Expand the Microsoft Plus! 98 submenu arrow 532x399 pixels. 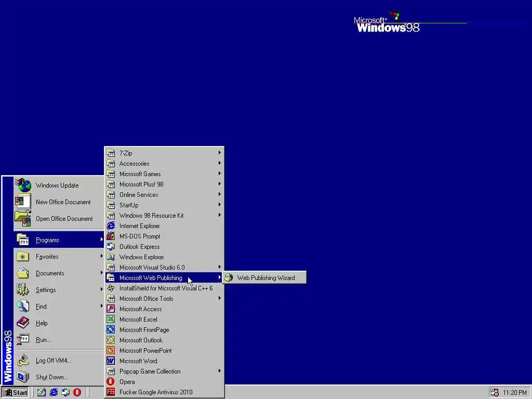click(220, 184)
